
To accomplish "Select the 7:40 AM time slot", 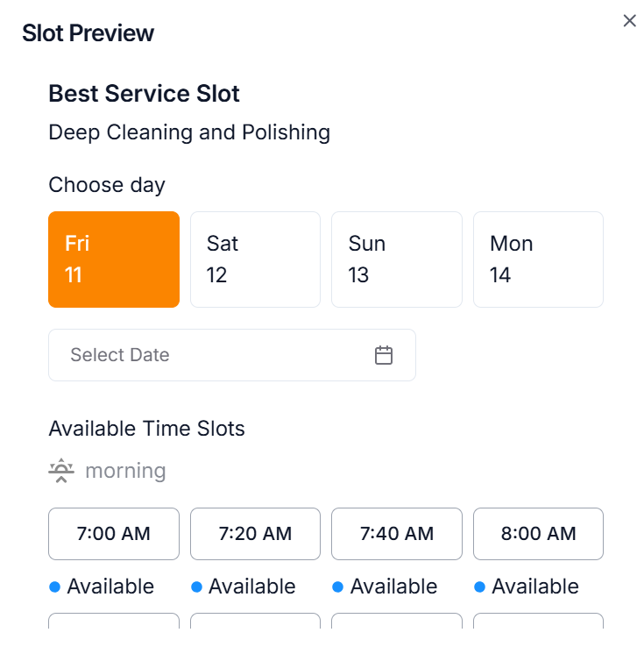I will coord(396,533).
